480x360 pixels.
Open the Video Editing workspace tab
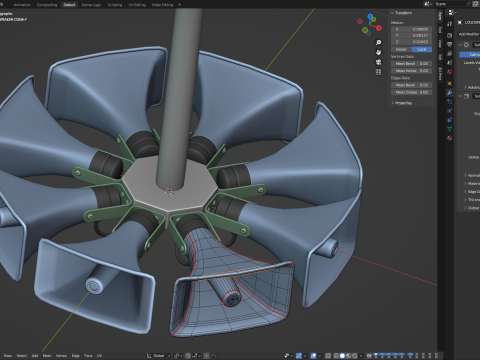click(162, 5)
